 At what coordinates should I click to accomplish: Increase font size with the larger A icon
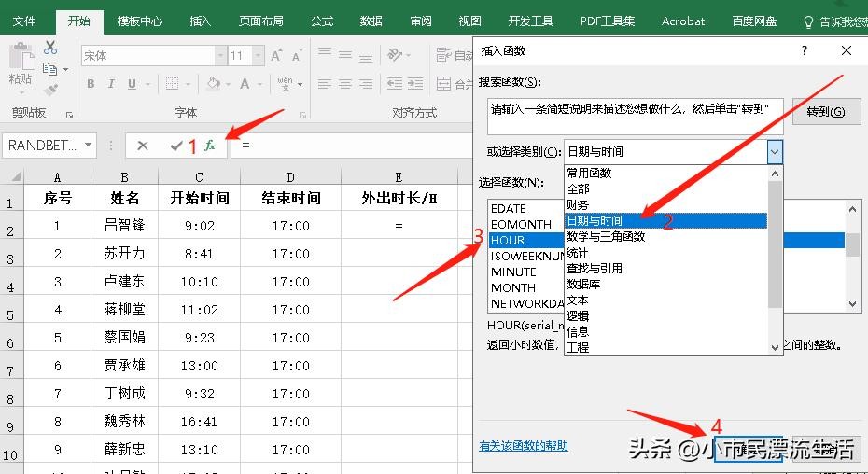click(275, 55)
